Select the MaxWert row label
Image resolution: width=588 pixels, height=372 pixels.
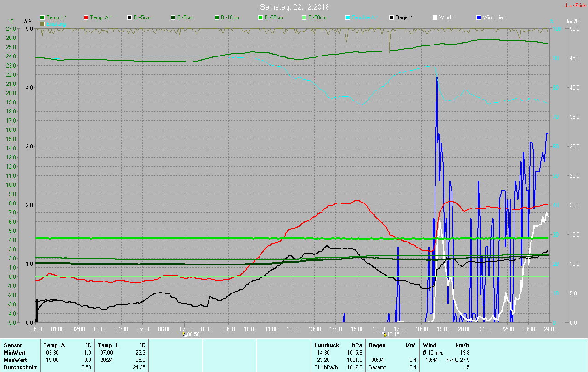click(16, 360)
